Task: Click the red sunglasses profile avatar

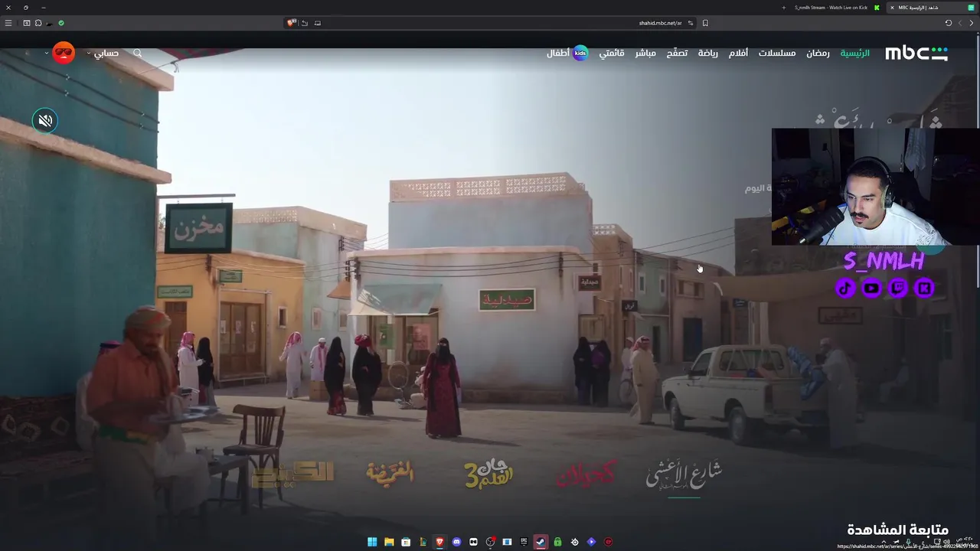Action: [x=64, y=53]
